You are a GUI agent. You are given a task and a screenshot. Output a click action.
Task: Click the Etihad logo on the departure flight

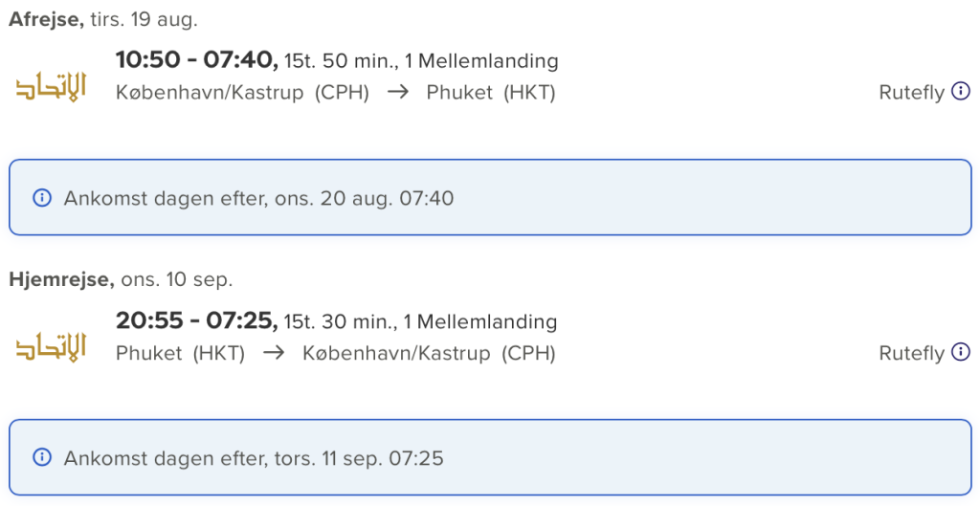pyautogui.click(x=51, y=87)
